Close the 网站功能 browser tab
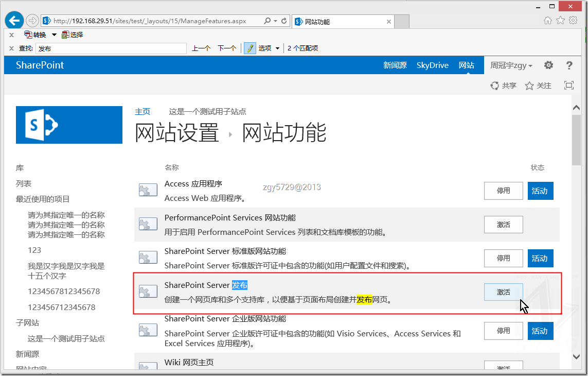 point(389,22)
